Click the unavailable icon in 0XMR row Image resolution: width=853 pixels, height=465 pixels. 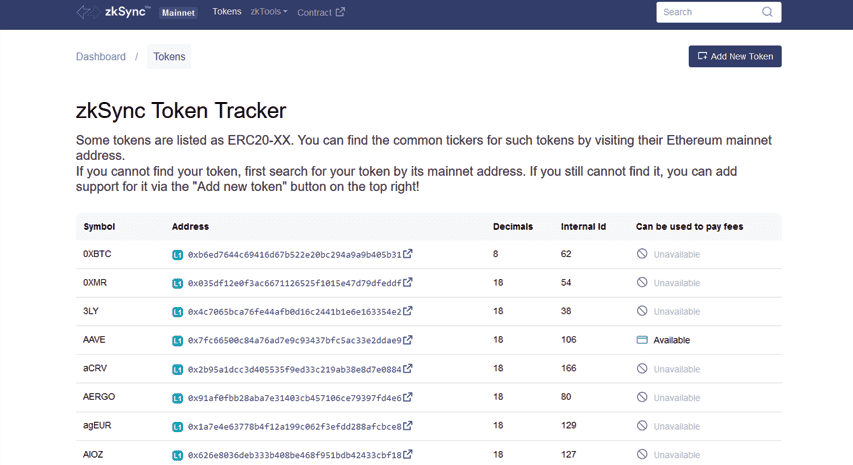click(642, 282)
